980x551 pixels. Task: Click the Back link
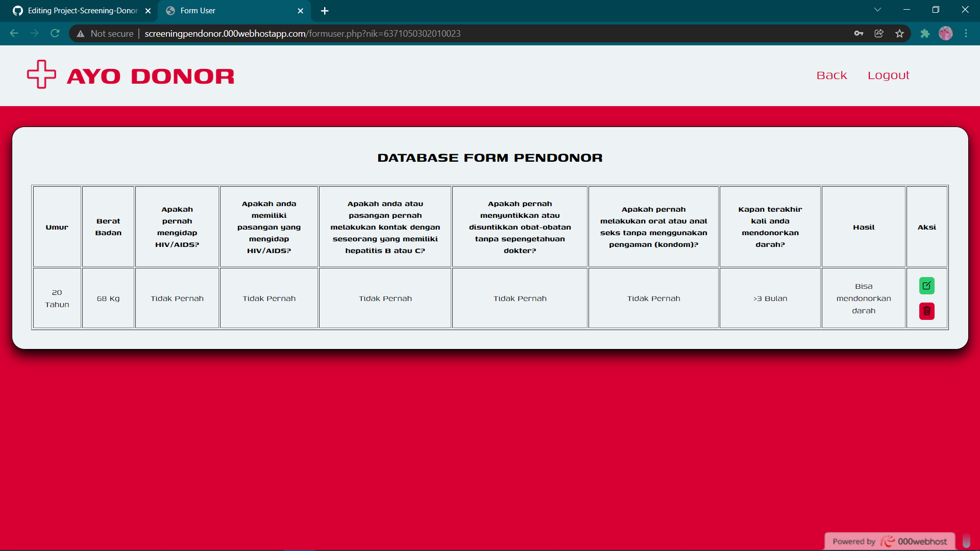pos(831,76)
